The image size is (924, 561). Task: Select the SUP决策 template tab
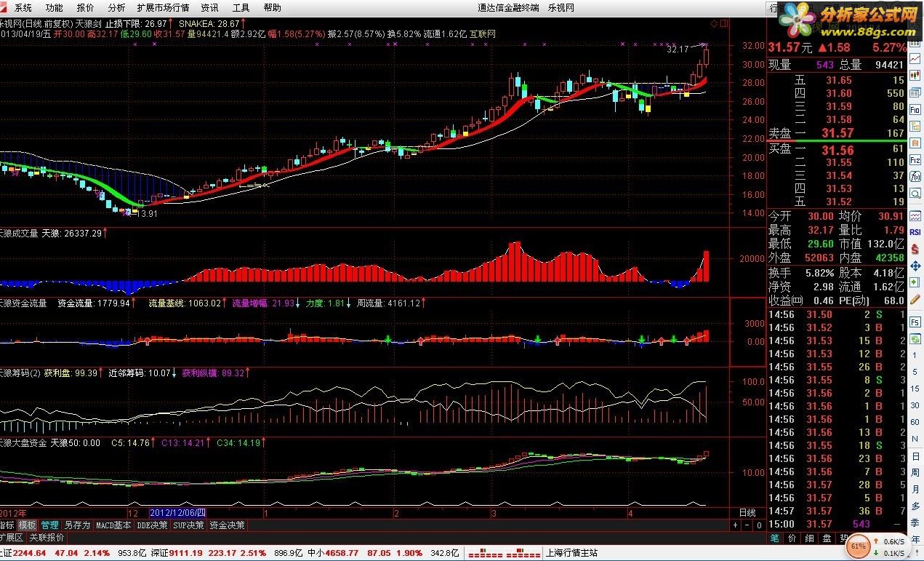click(x=188, y=525)
